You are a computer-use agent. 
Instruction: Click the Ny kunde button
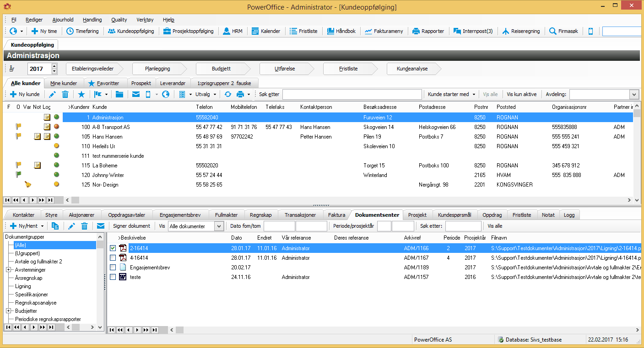(25, 94)
